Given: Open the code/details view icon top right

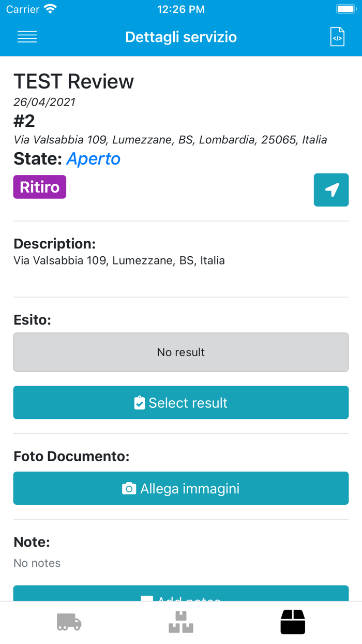Looking at the screenshot, I should pos(337,37).
